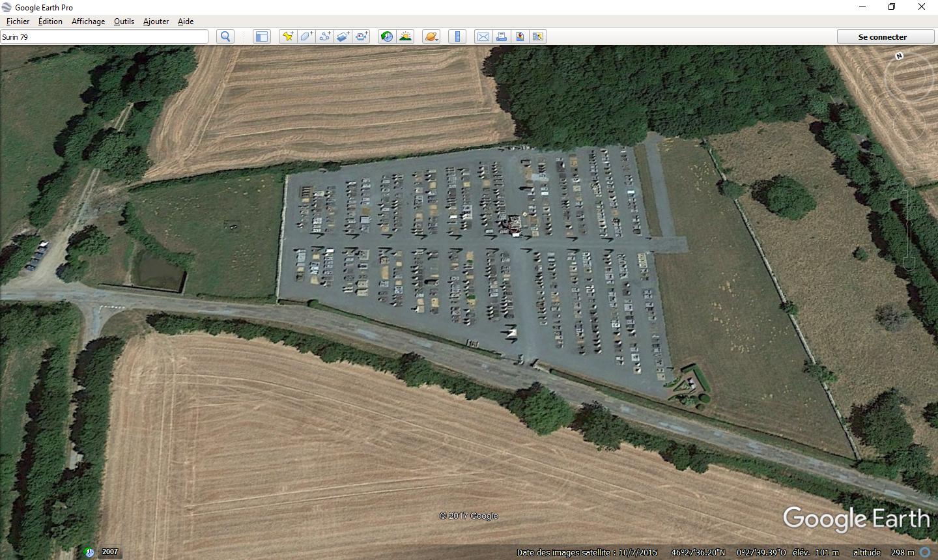Open the Ajouter menu
This screenshot has height=560, width=938.
(x=156, y=21)
